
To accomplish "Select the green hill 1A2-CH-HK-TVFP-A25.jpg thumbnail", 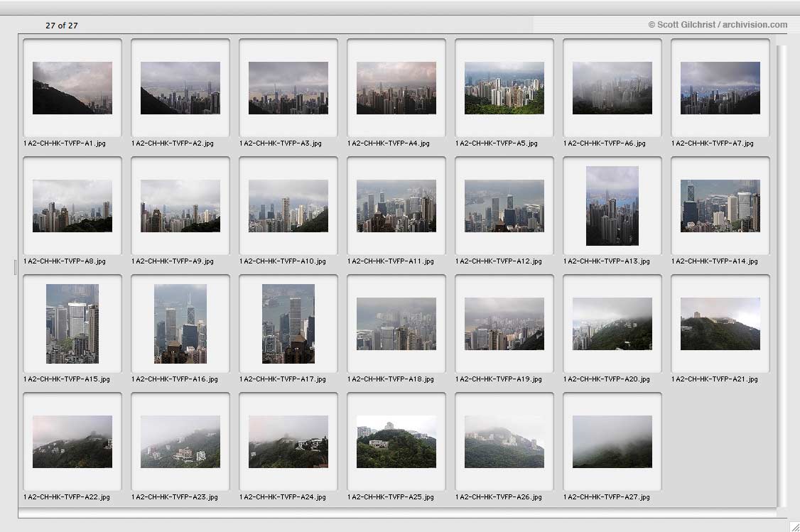I will click(396, 442).
